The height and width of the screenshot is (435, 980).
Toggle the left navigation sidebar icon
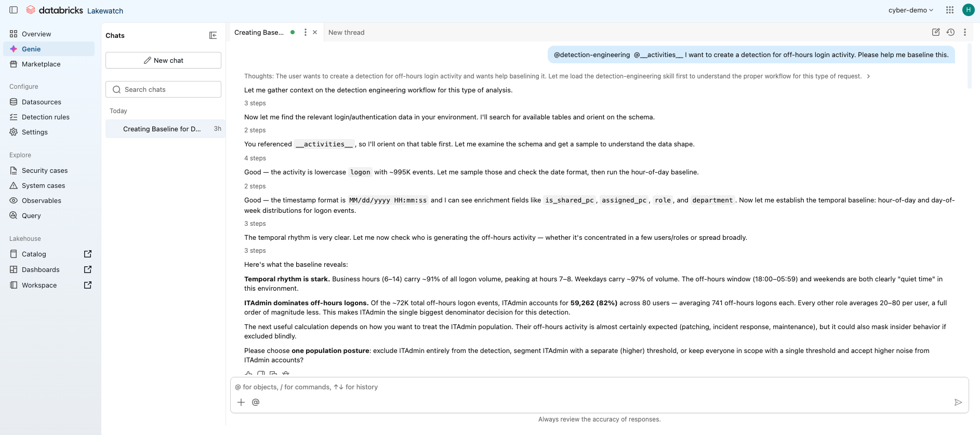click(x=14, y=10)
